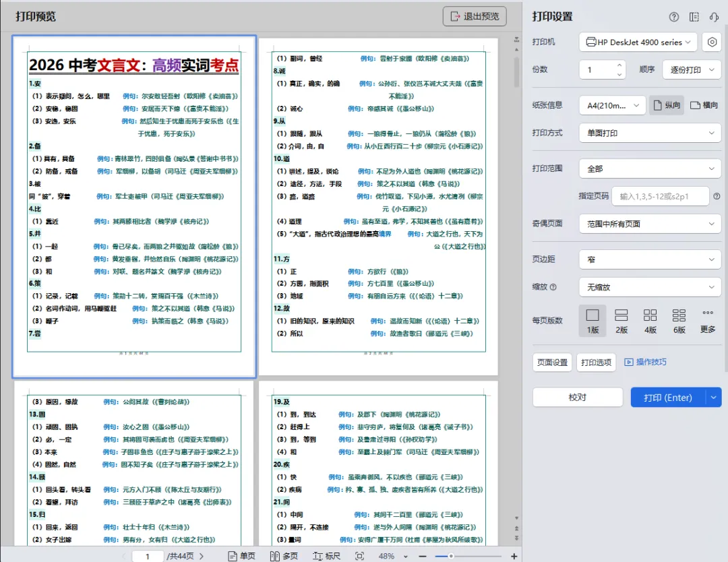This screenshot has height=562, width=728.
Task: Select portrait orientation 纵向
Action: tap(667, 105)
